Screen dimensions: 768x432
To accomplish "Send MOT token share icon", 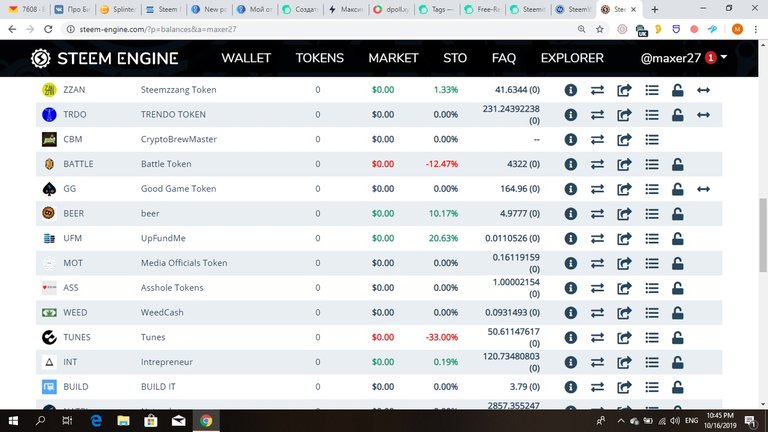I will (624, 264).
